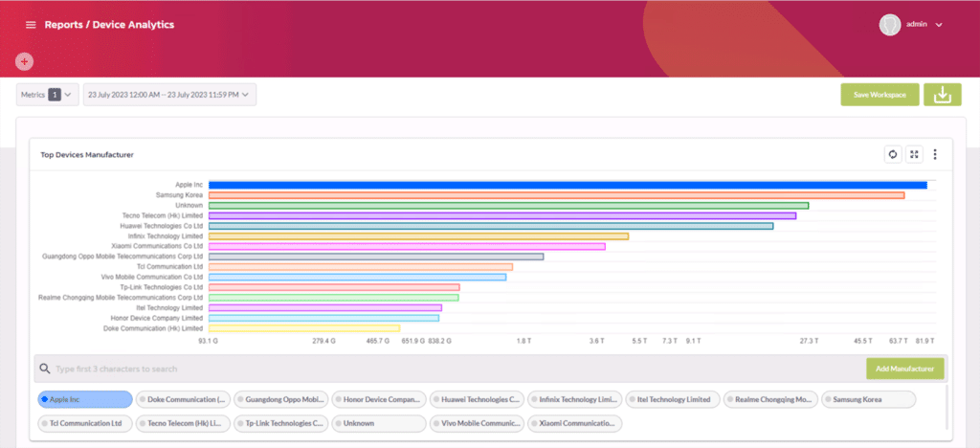Click the pink Xiaomi Communications bar
Viewport: 980px width, 448px height.
click(407, 246)
